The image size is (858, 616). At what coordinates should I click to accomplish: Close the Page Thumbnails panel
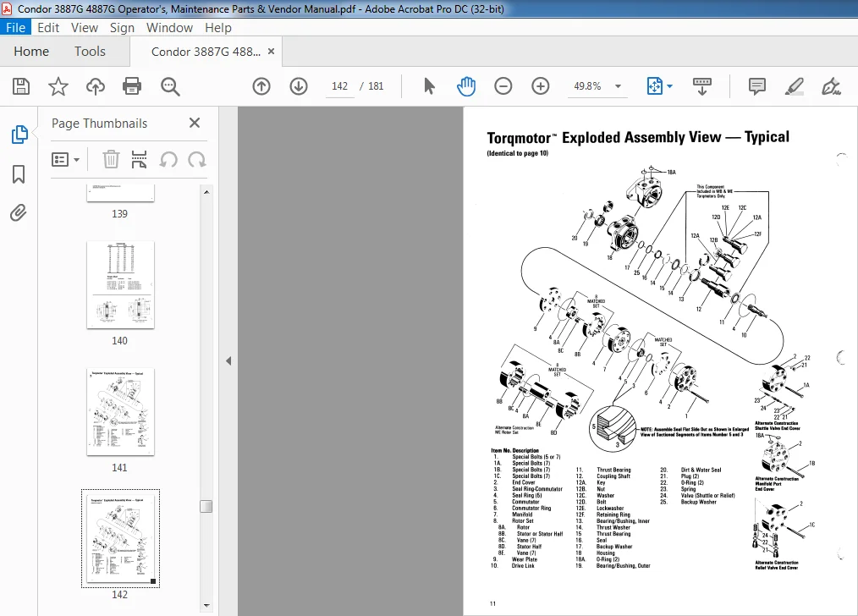[x=195, y=123]
